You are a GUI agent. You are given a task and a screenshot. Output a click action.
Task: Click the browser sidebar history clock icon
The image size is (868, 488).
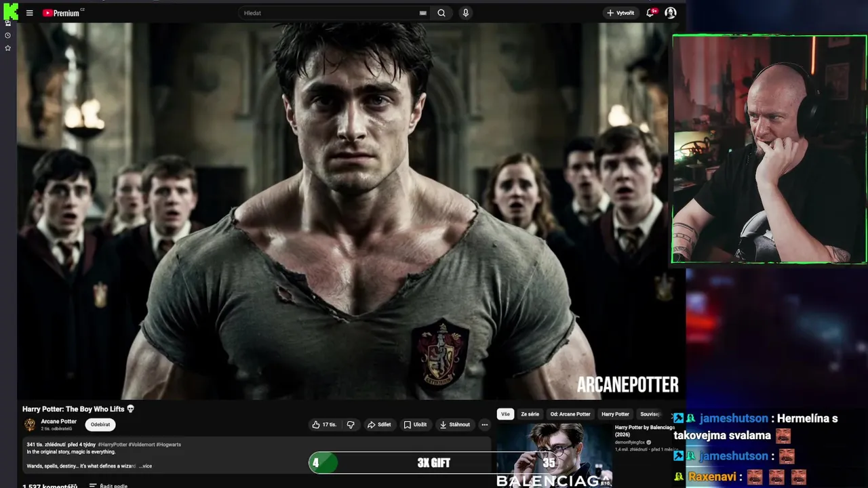point(8,35)
